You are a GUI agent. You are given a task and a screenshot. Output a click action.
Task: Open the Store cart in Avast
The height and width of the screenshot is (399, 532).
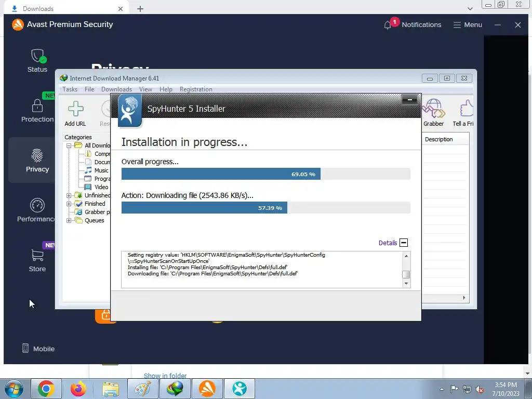point(37,255)
